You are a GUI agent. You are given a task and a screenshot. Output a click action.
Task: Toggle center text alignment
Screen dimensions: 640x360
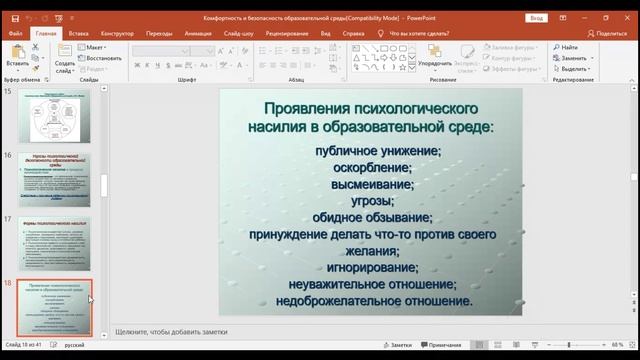(273, 65)
